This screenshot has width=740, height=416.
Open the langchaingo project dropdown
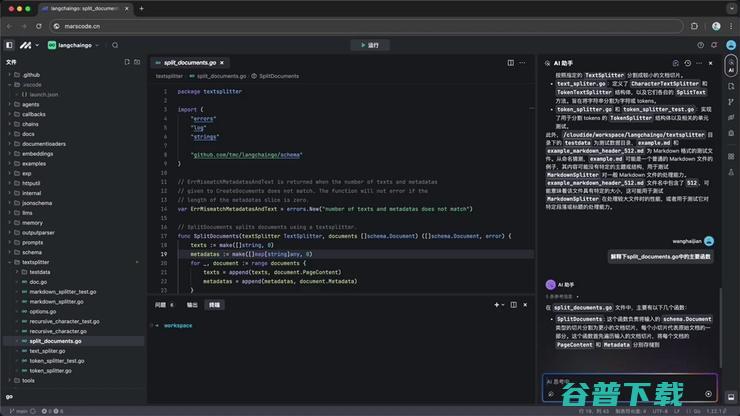tap(74, 45)
